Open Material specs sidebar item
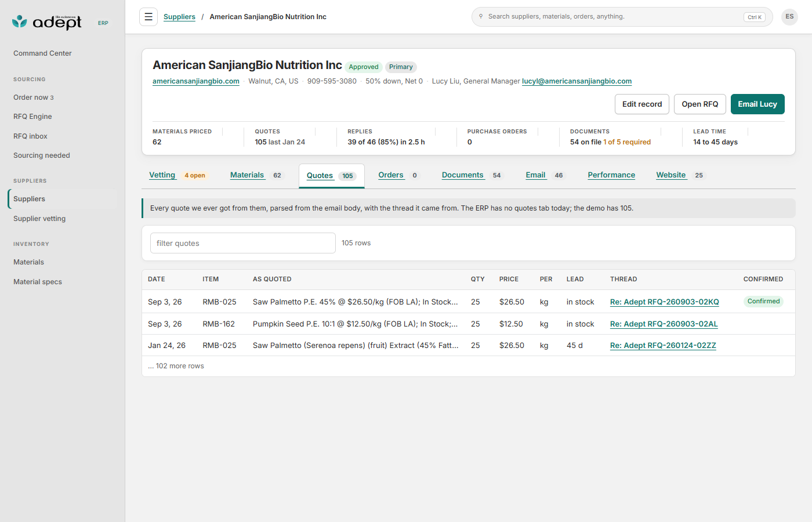Viewport: 812px width, 522px height. coord(38,282)
